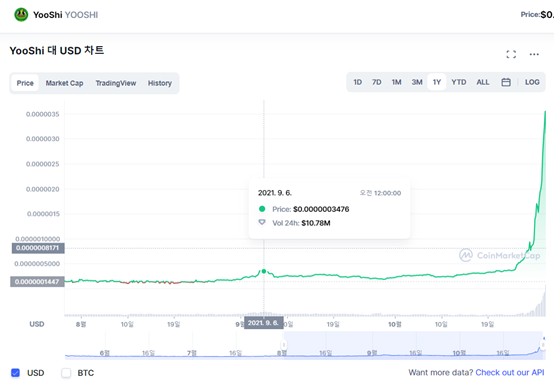The width and height of the screenshot is (554, 383).
Task: Click the 2021. 9. 6. date axis label
Action: 264,323
